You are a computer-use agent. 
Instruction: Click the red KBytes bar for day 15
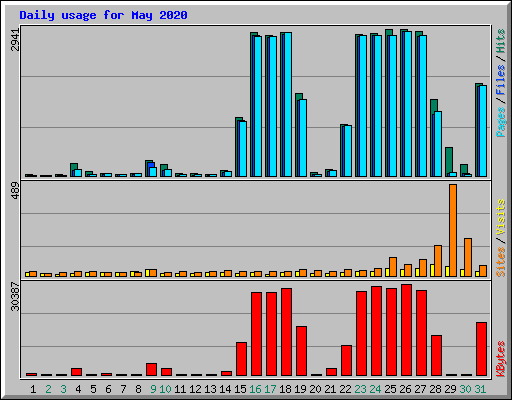(x=241, y=359)
